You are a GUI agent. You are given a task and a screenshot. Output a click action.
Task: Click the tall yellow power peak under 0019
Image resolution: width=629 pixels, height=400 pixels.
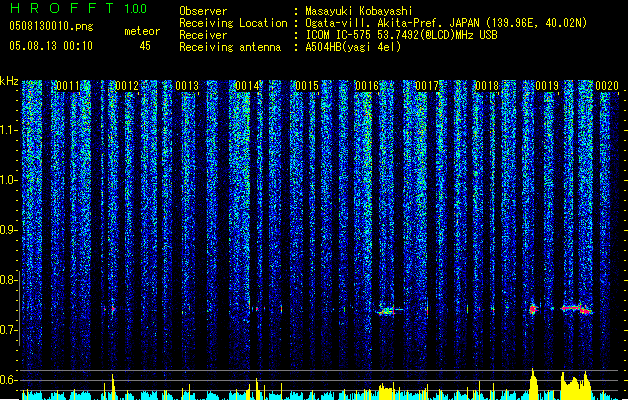533,384
